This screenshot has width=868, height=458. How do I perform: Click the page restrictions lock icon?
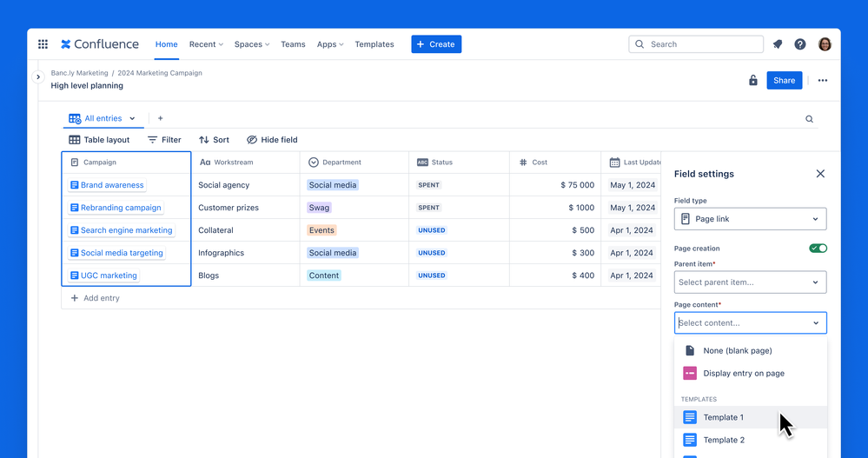[752, 80]
